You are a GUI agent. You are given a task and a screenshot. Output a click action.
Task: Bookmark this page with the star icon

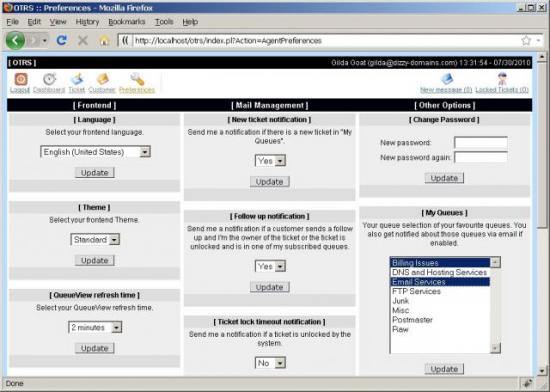pos(526,41)
